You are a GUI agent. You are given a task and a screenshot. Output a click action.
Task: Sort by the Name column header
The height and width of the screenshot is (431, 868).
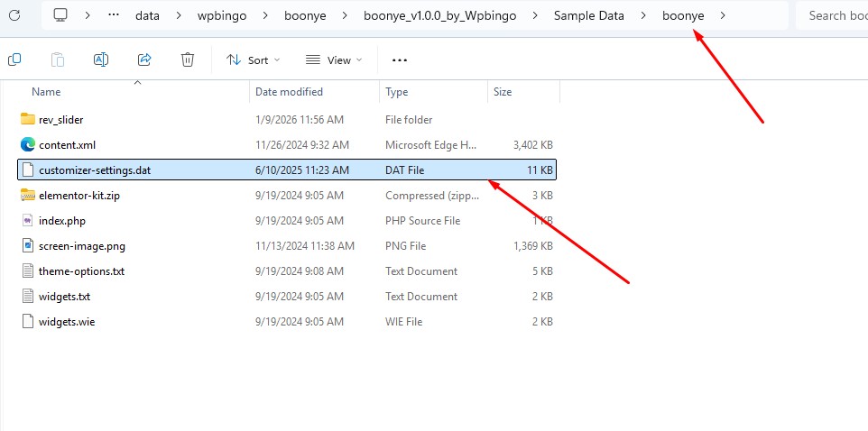(x=46, y=92)
